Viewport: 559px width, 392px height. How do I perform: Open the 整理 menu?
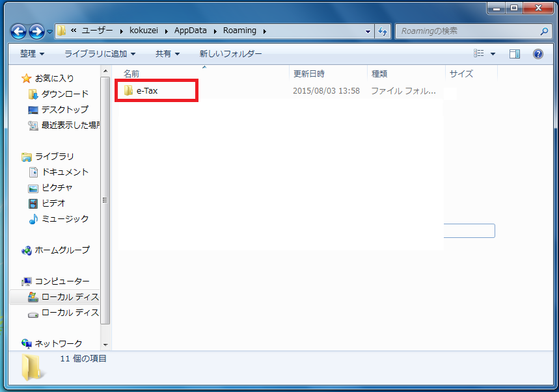[32, 54]
